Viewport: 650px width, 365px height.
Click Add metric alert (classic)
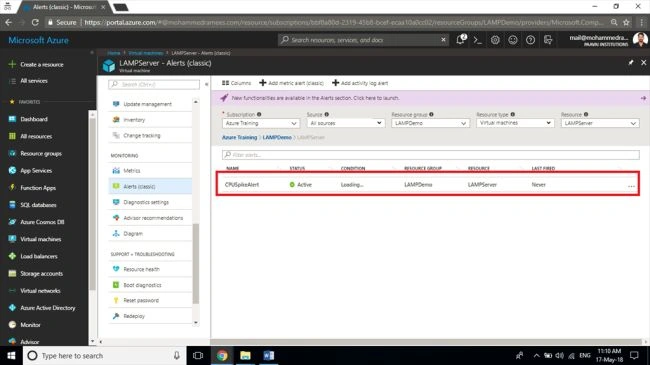click(291, 83)
